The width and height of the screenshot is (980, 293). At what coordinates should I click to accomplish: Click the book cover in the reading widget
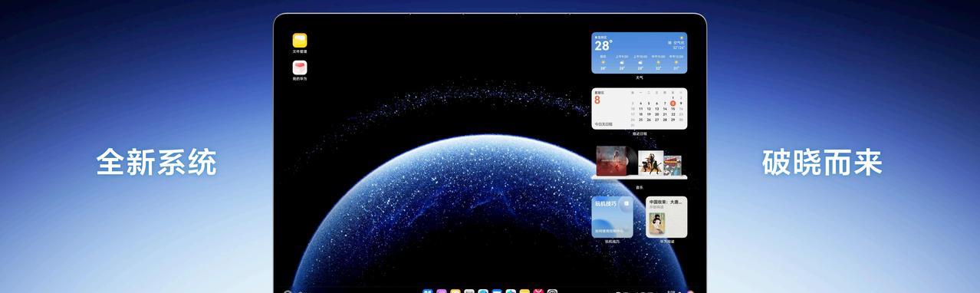pos(656,224)
